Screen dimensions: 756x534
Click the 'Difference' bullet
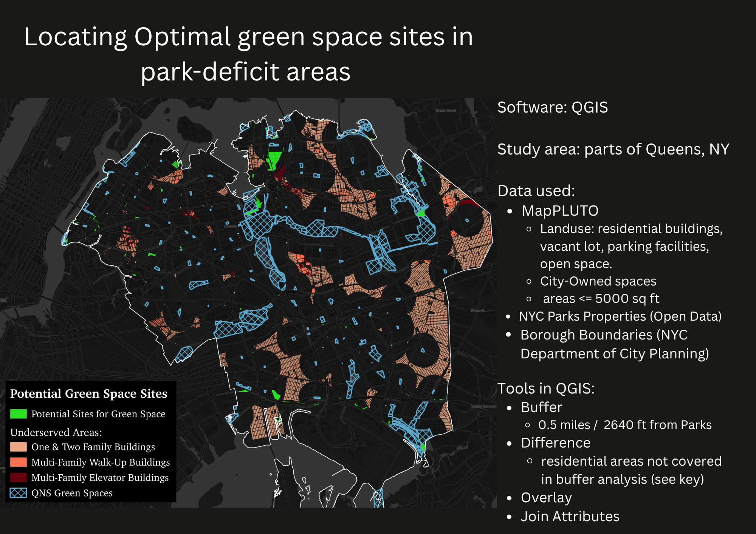556,443
